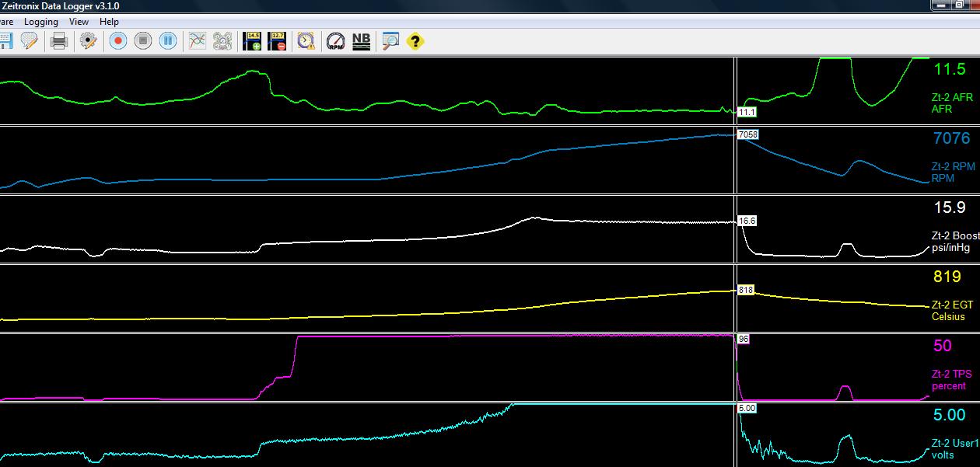The height and width of the screenshot is (467, 980).
Task: Open the alarm clock warning settings
Action: coord(304,40)
